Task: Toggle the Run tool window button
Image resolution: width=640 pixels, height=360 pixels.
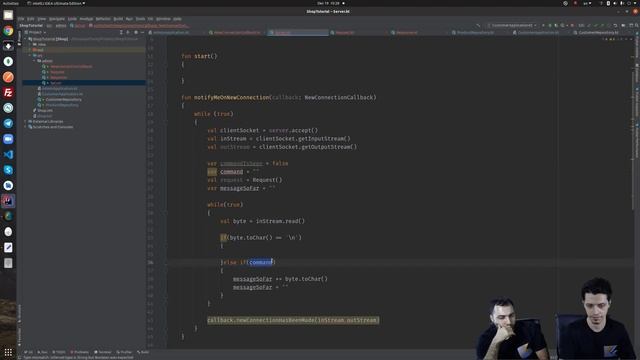Action: click(x=42, y=352)
